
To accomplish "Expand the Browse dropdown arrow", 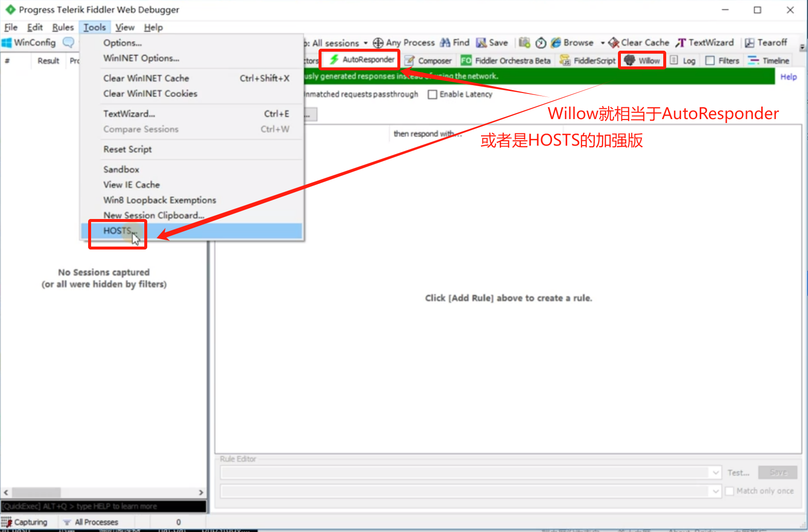I will point(603,43).
